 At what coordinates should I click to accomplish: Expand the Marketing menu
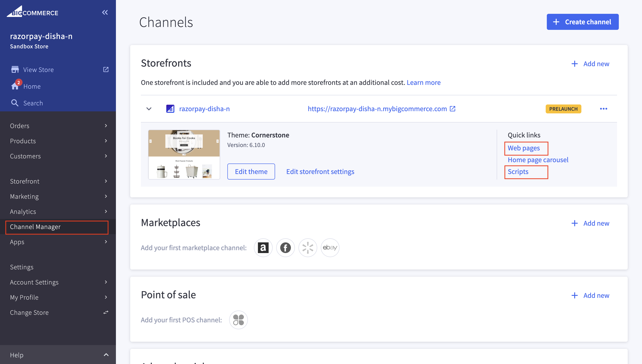coord(58,196)
